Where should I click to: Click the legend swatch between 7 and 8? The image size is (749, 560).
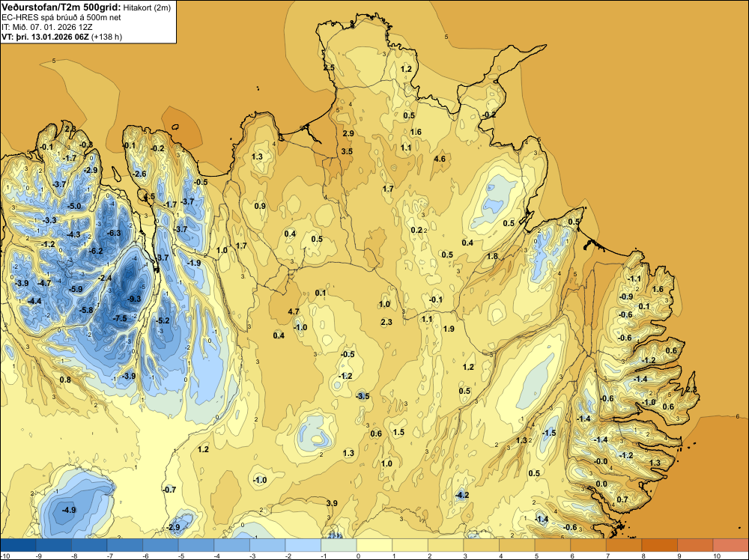[624, 545]
